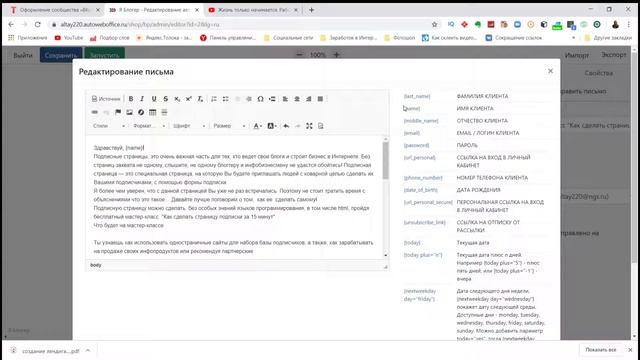Insert a hyperlink with the Link icon
Image resolution: width=640 pixels, height=360 pixels.
pos(95,112)
